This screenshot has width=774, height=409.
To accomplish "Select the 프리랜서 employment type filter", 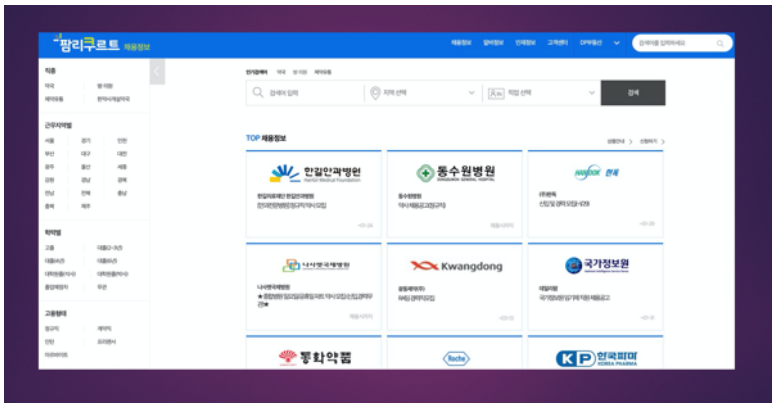I will [106, 342].
